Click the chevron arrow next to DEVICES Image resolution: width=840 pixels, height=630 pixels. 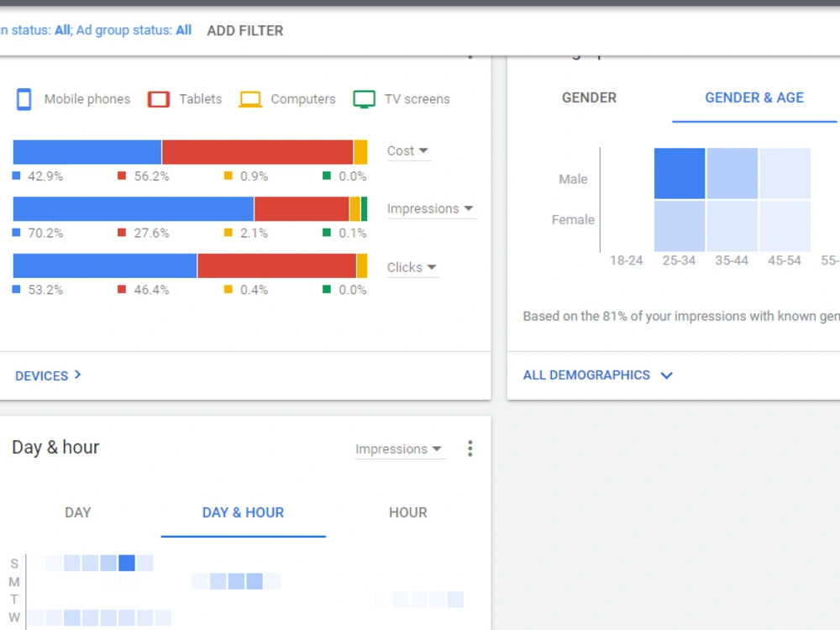pos(77,375)
